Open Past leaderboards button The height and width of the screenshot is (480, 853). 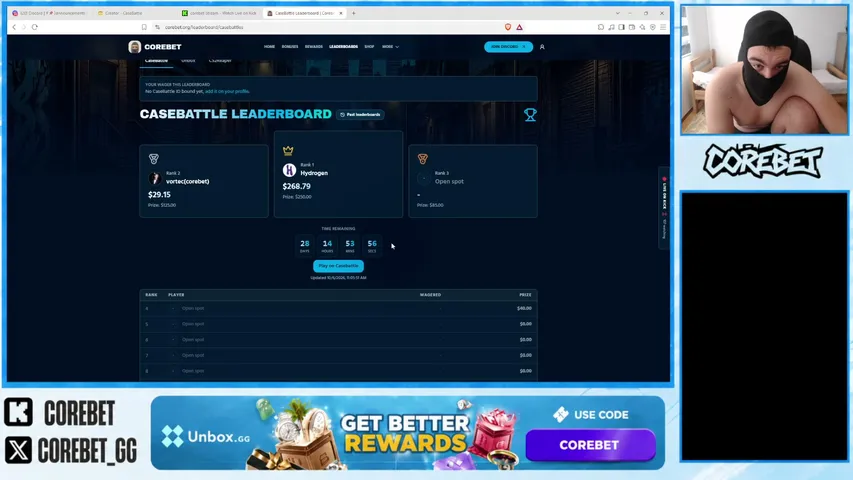click(x=360, y=115)
